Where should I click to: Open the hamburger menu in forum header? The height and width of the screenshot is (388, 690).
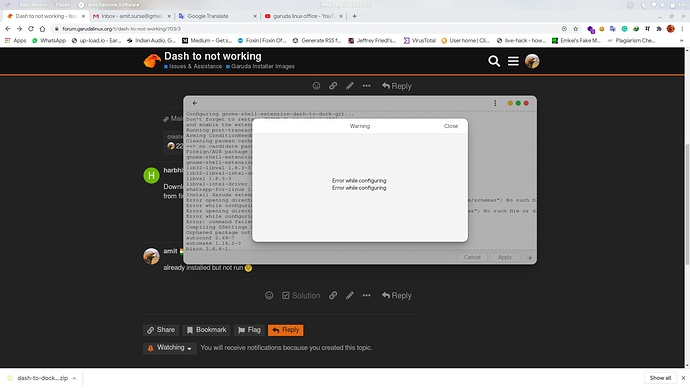click(513, 61)
